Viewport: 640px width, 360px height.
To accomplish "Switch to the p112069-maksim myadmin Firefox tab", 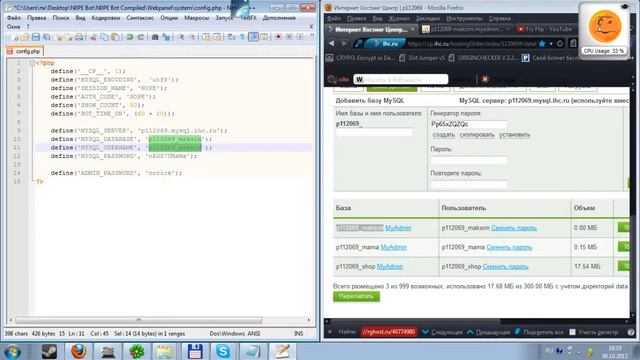I will [x=466, y=29].
